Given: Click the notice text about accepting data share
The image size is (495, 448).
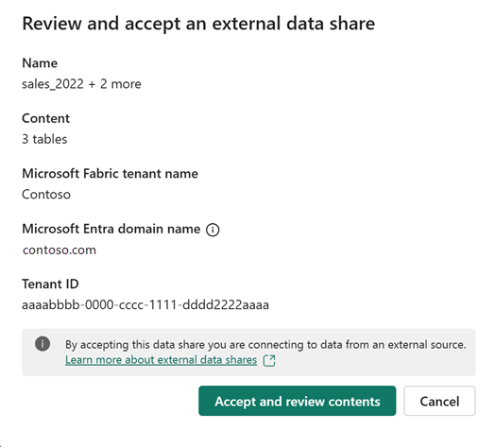Looking at the screenshot, I should pyautogui.click(x=265, y=345).
